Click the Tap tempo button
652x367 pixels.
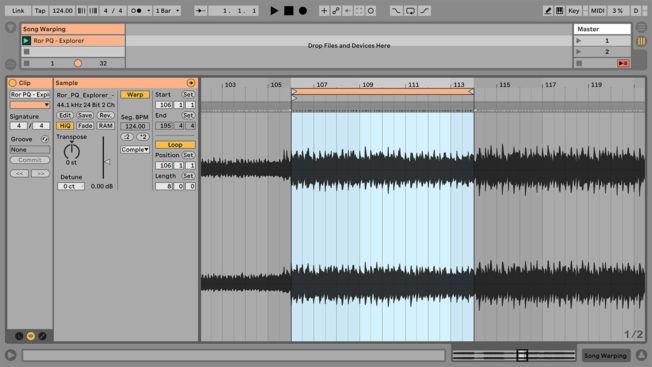click(x=40, y=11)
